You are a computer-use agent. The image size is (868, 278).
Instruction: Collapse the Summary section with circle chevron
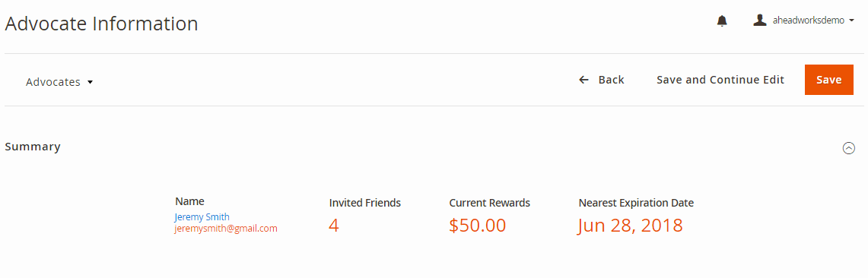(x=849, y=148)
